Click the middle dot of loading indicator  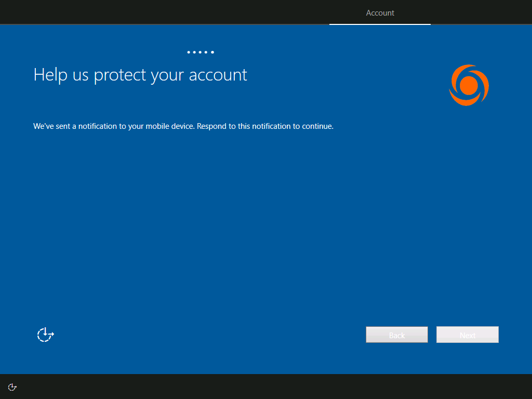[x=201, y=52]
